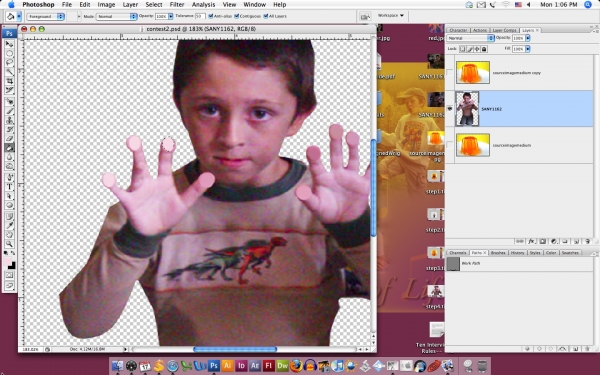Click the link layers icon in Layers panel
600x375 pixels.
(520, 241)
